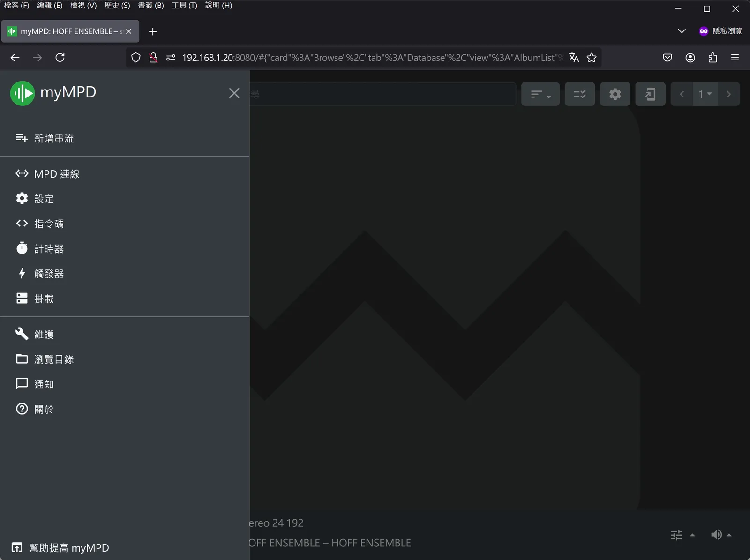Go back in browser history
This screenshot has width=750, height=560.
pyautogui.click(x=15, y=58)
